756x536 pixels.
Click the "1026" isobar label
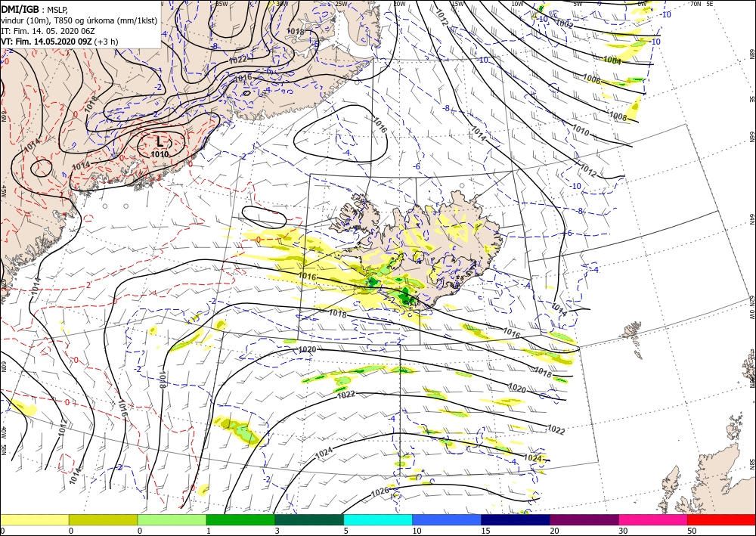(x=380, y=492)
